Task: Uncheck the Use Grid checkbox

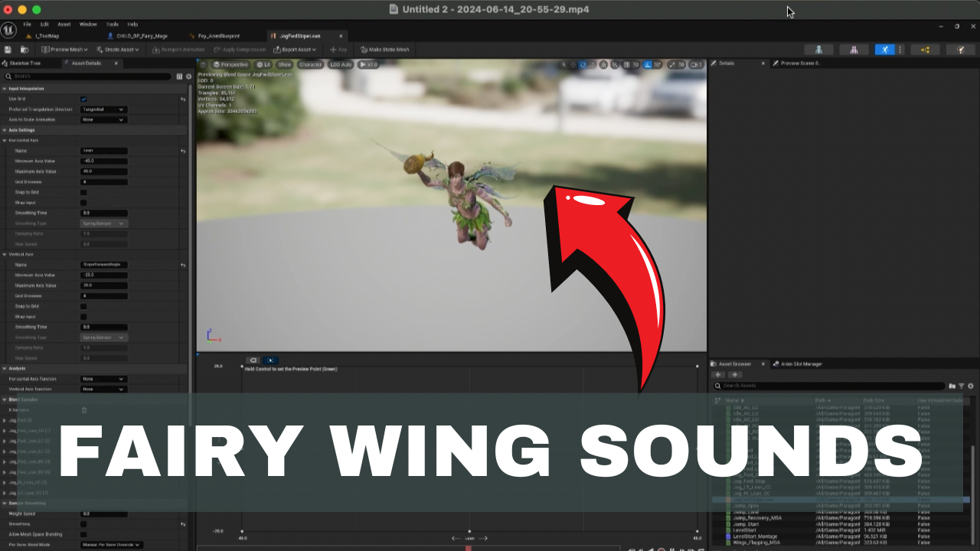Action: 84,99
